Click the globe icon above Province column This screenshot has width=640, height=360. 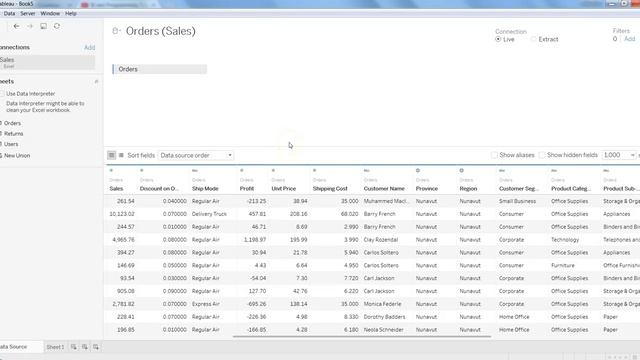418,171
